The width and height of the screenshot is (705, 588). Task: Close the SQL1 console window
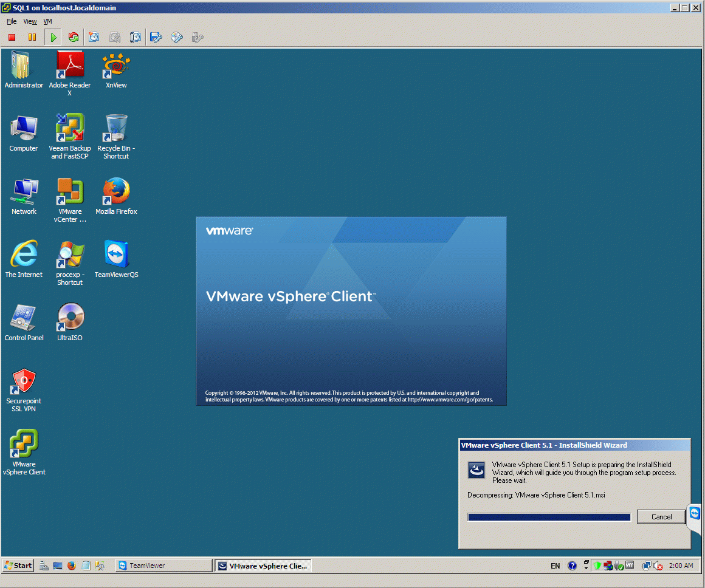[695, 8]
